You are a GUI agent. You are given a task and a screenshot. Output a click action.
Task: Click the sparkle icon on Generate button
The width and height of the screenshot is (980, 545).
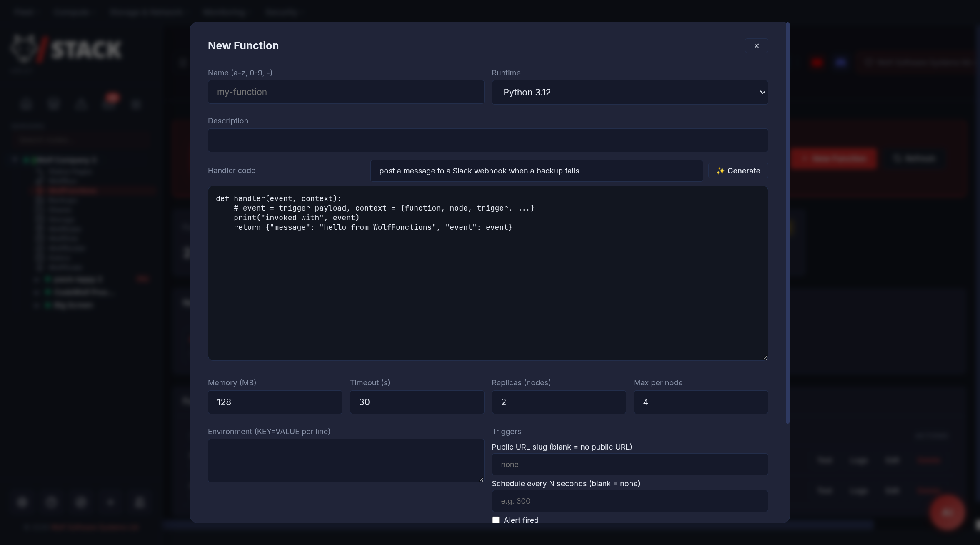[x=720, y=171]
